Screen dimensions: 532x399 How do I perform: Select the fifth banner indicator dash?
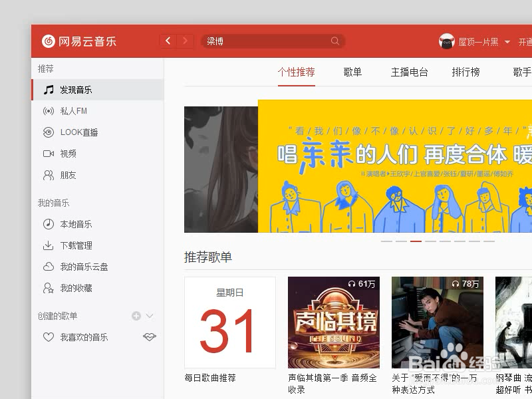pos(445,241)
